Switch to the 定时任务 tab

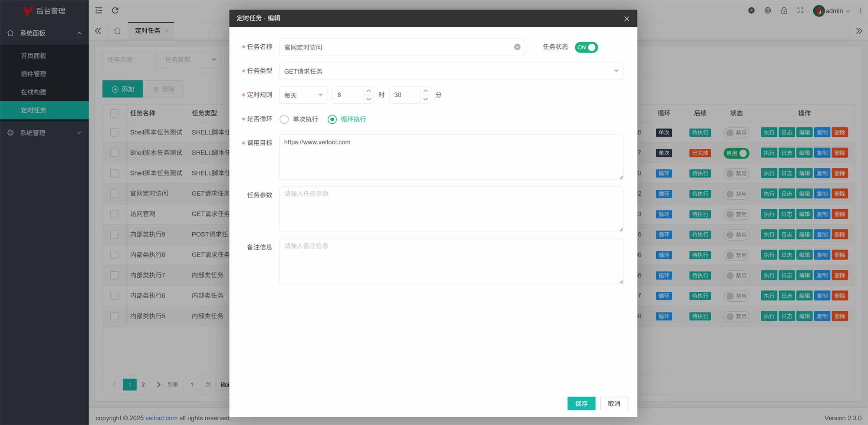(x=148, y=31)
